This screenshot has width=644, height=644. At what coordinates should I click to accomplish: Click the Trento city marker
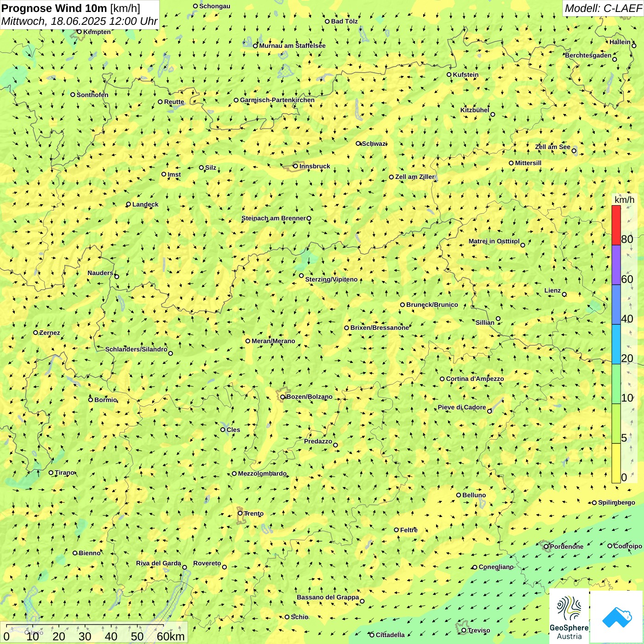pos(240,513)
